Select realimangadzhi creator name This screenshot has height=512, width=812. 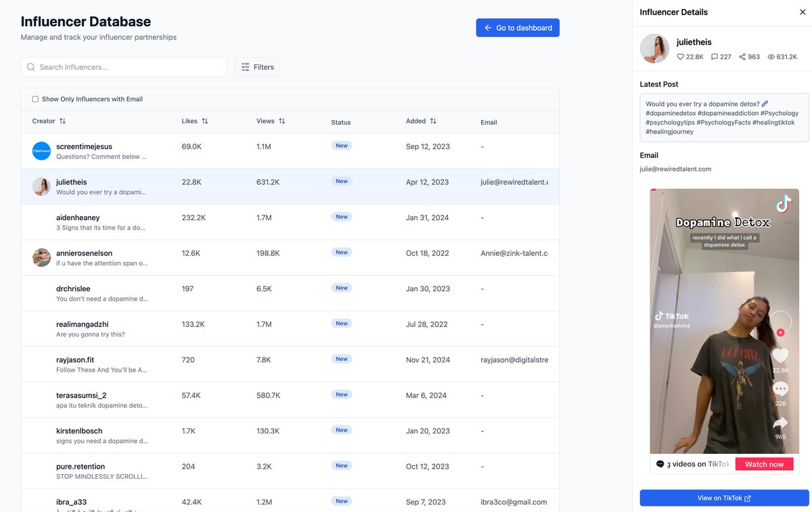[x=83, y=324]
